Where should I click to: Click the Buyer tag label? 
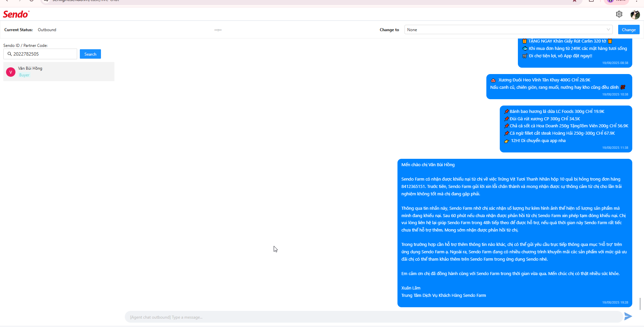tap(24, 75)
